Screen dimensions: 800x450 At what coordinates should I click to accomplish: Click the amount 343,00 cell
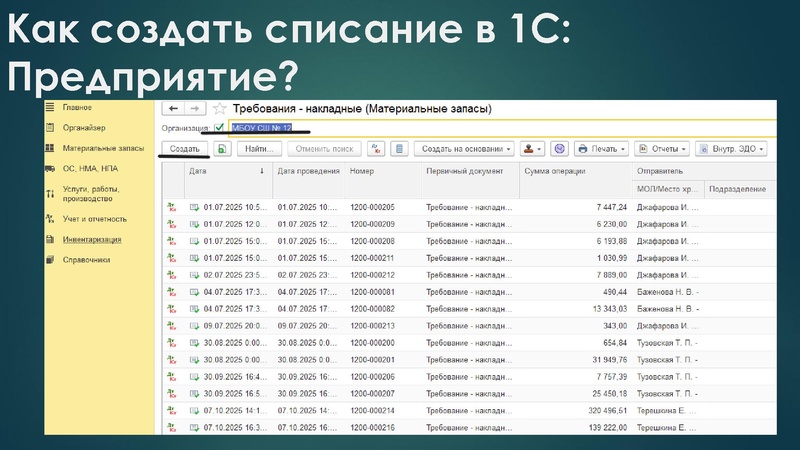pyautogui.click(x=576, y=326)
